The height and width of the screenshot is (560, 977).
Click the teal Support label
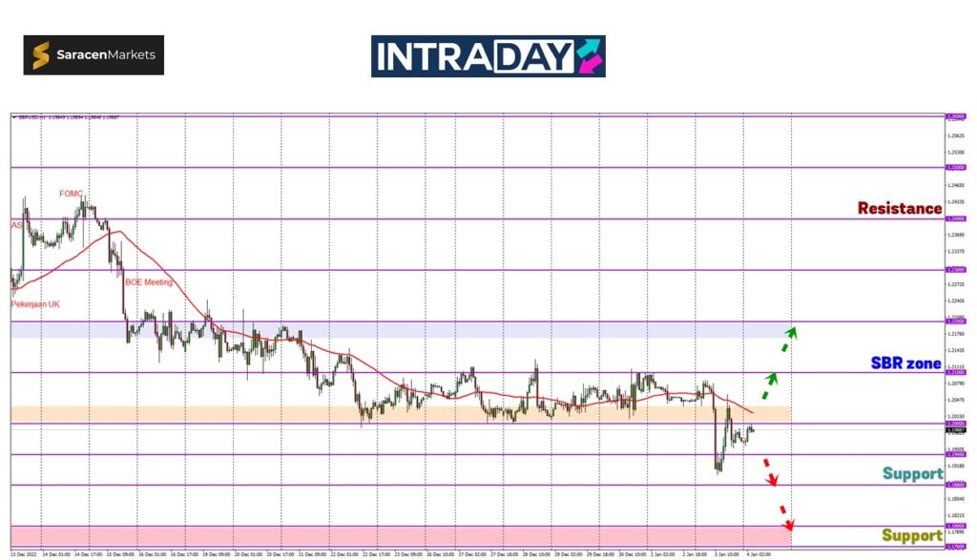pos(912,474)
